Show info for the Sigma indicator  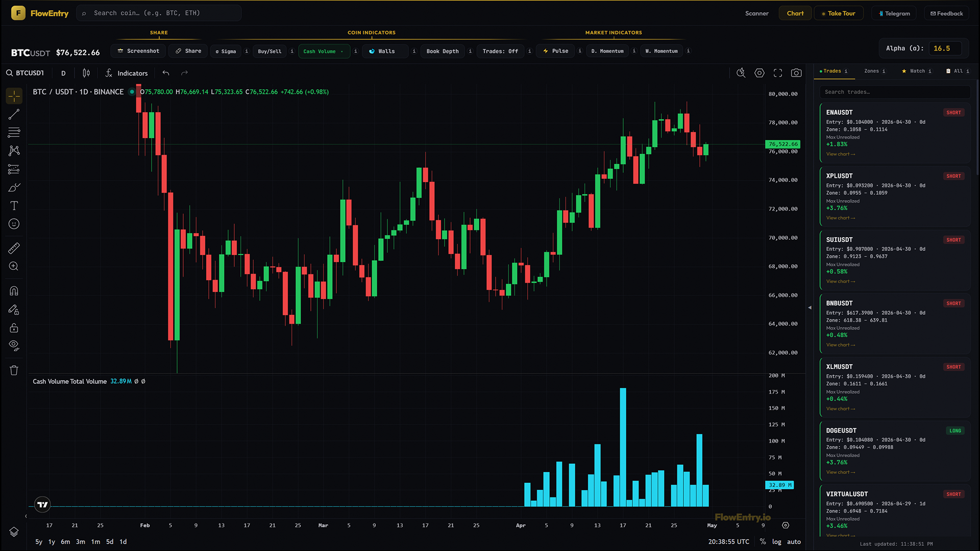pyautogui.click(x=247, y=51)
